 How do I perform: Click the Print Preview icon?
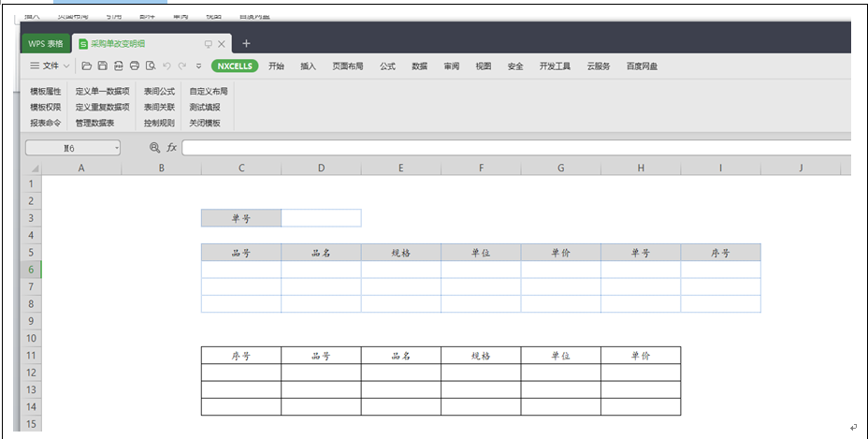pos(151,66)
